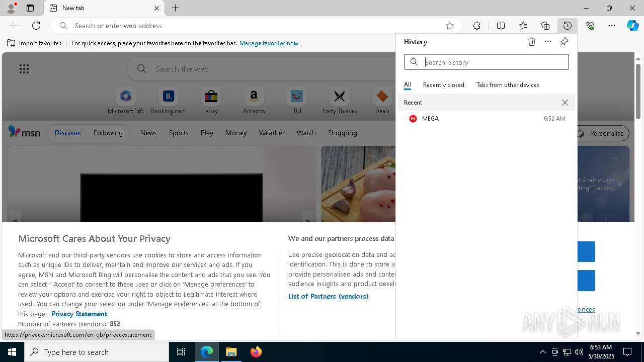644x362 pixels.
Task: Switch to Tabs from other devices
Action: point(508,85)
